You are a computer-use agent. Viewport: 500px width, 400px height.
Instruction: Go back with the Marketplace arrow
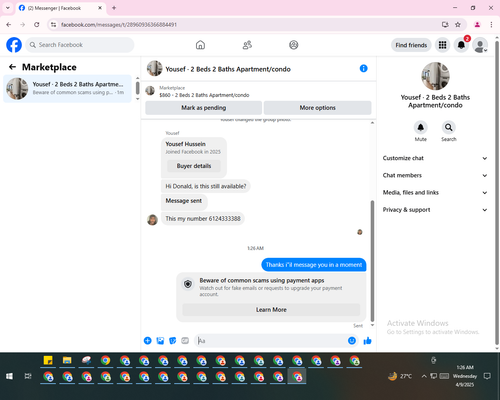coord(12,67)
